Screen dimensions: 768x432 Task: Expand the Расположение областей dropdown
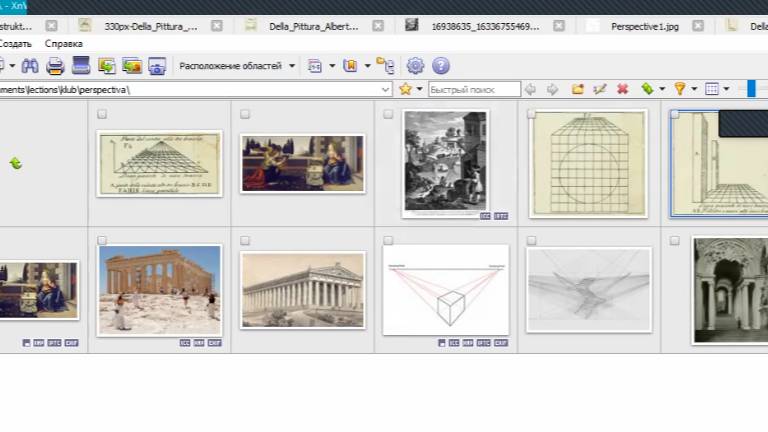click(292, 66)
